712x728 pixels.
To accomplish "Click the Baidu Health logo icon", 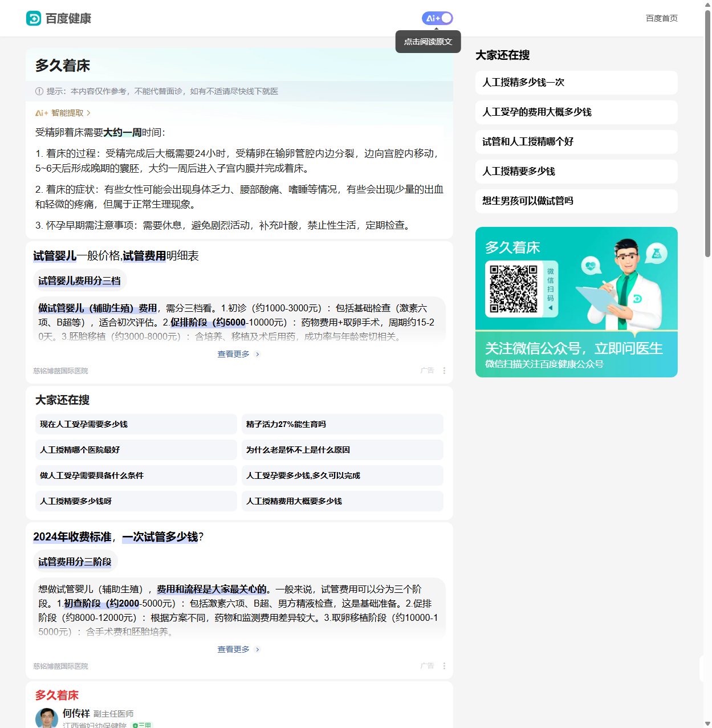I will click(34, 18).
